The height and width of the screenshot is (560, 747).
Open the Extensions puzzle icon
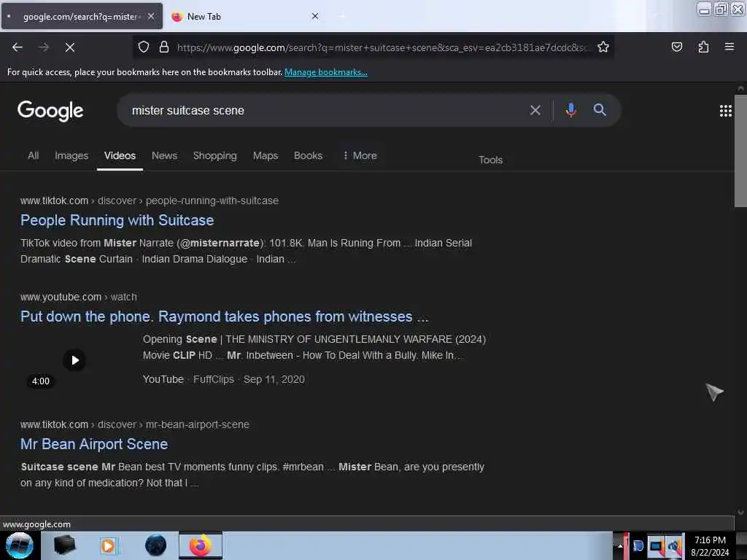(703, 47)
